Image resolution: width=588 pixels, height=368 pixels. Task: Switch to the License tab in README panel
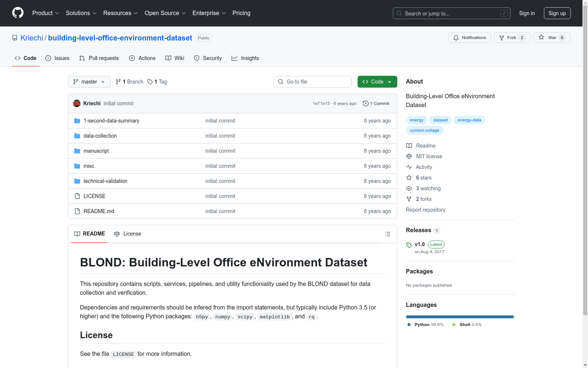coord(128,234)
